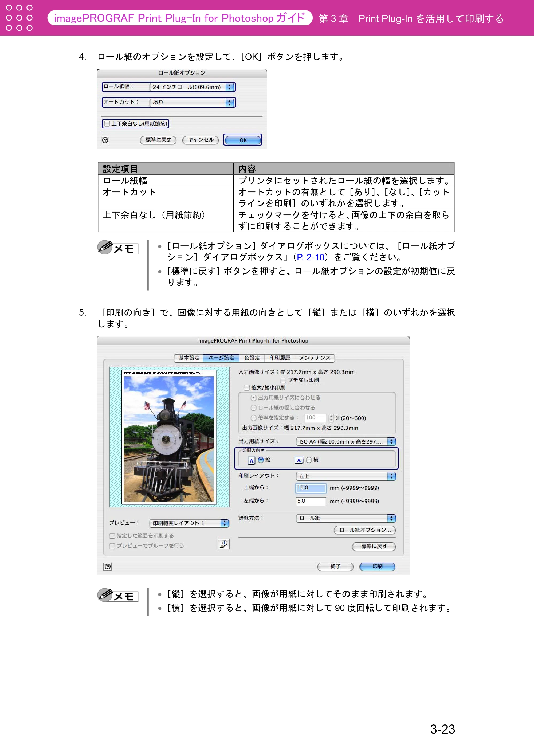This screenshot has width=534, height=756.
Task: Click the 印刷 button
Action: tap(377, 566)
